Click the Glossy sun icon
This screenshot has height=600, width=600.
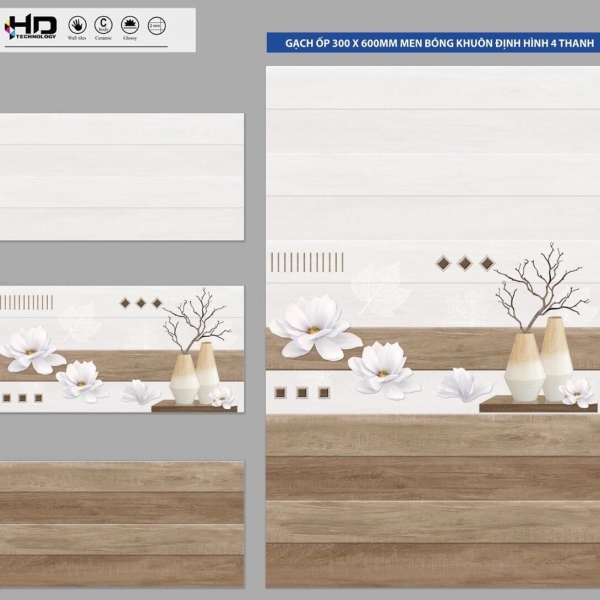(x=130, y=25)
